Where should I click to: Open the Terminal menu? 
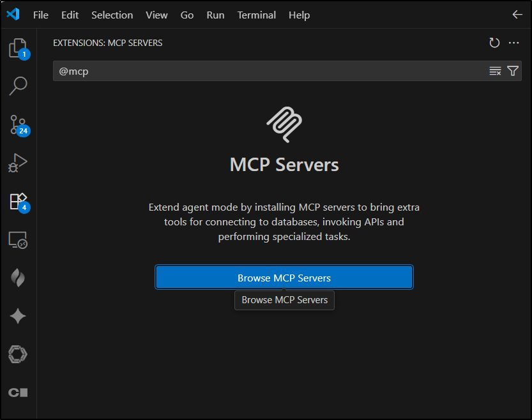[x=257, y=15]
